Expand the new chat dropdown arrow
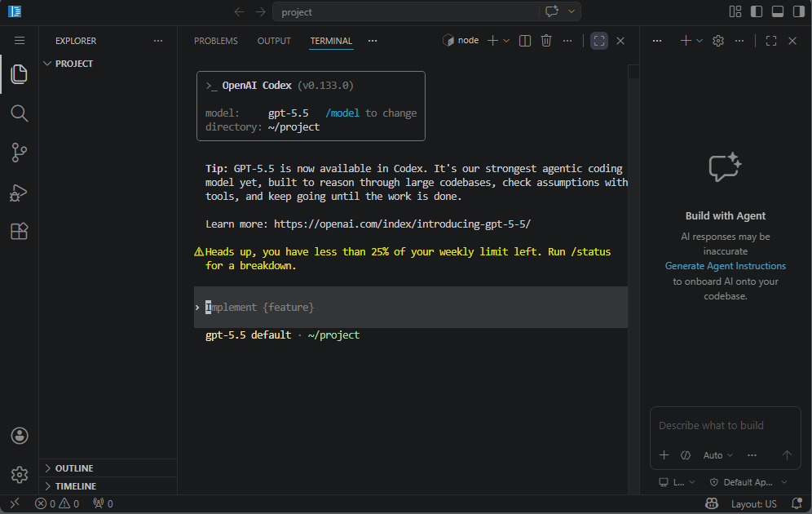 (x=699, y=41)
